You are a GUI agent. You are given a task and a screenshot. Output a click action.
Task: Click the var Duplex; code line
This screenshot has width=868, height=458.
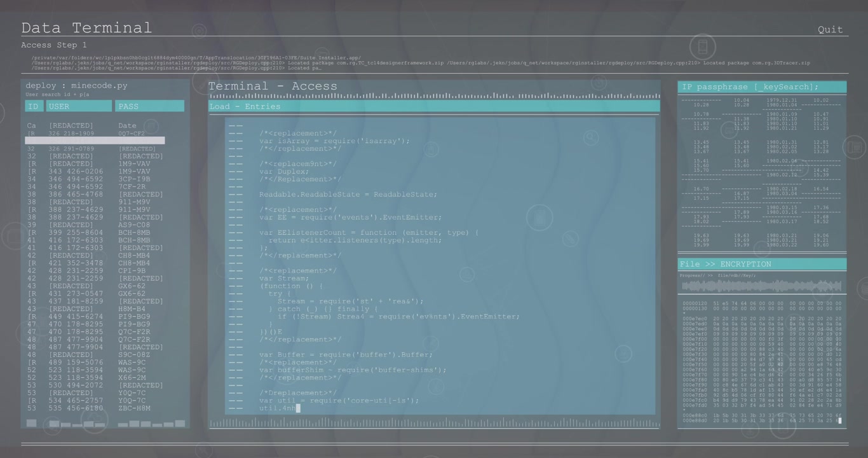(284, 172)
